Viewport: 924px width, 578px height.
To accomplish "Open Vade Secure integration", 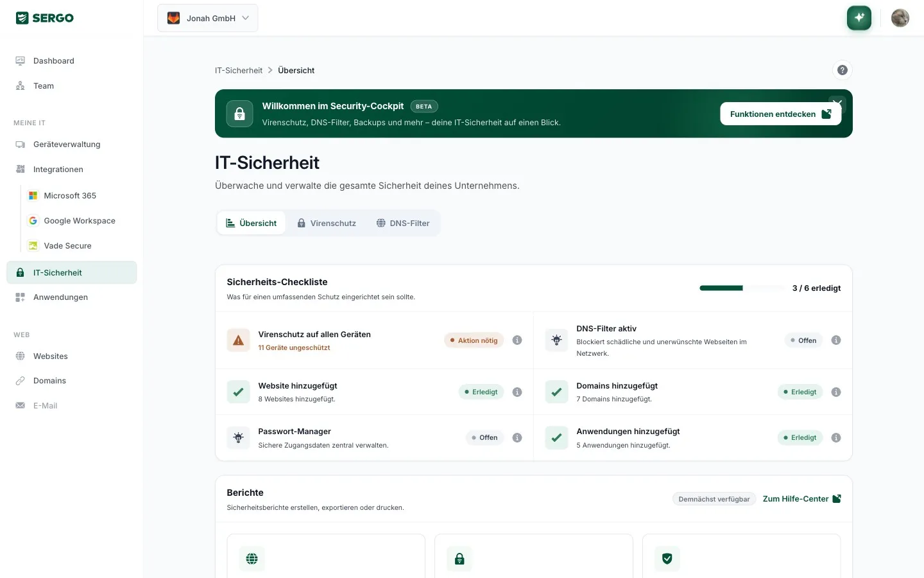I will 80,246.
